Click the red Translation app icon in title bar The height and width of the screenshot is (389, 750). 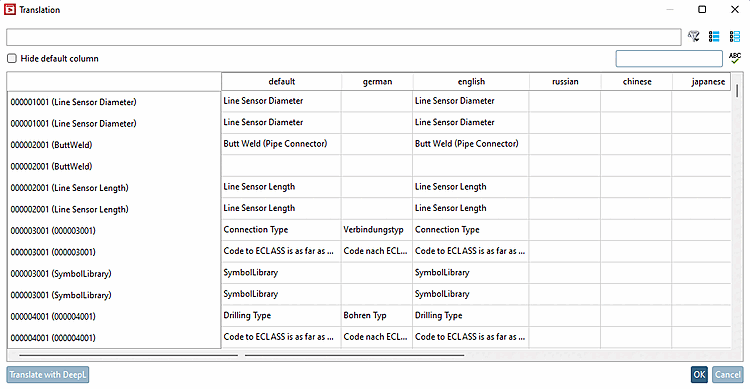pyautogui.click(x=10, y=10)
